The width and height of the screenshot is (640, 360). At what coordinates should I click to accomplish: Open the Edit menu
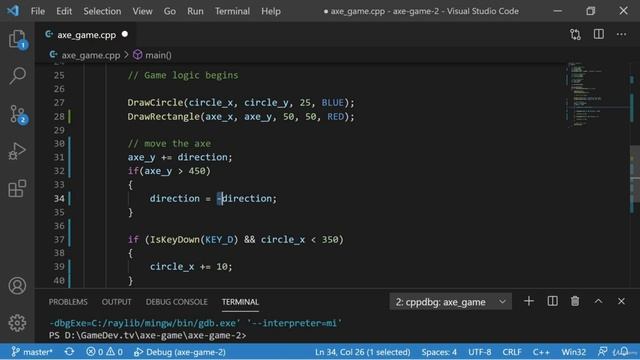(x=64, y=11)
